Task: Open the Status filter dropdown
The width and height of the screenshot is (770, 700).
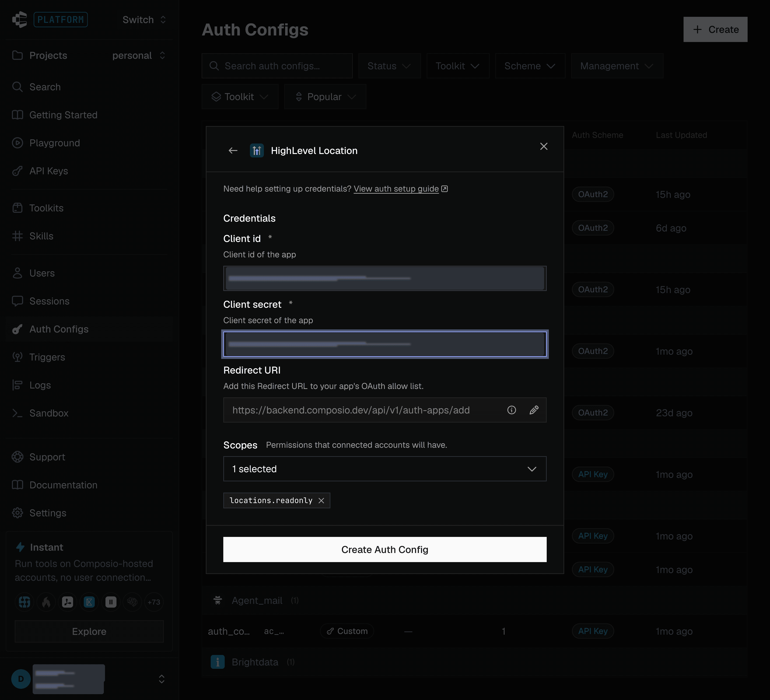Action: pyautogui.click(x=389, y=66)
